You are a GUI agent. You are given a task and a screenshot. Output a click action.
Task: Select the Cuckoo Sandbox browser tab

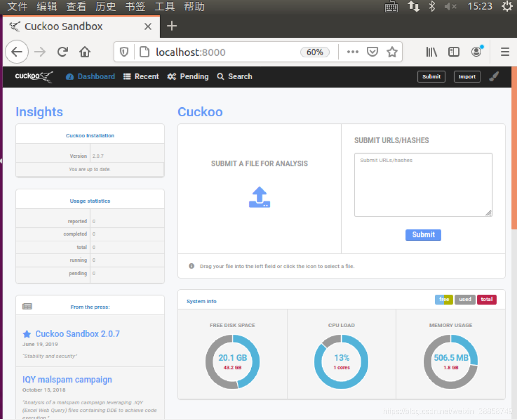(x=81, y=26)
